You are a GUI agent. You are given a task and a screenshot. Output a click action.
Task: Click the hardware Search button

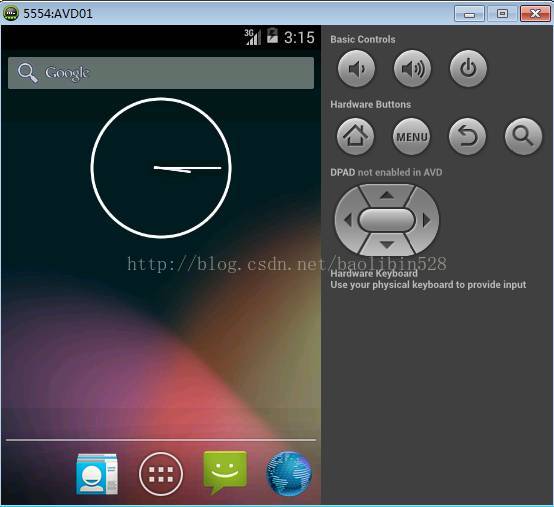(x=523, y=136)
